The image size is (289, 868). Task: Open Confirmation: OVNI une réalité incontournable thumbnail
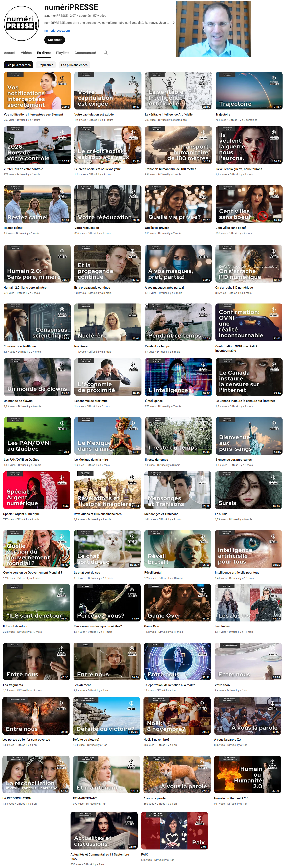249,322
